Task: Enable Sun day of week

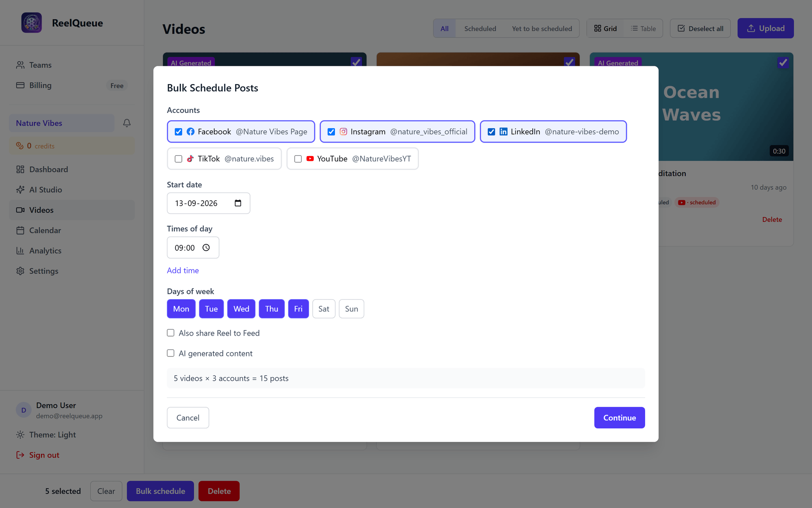Action: (352, 309)
